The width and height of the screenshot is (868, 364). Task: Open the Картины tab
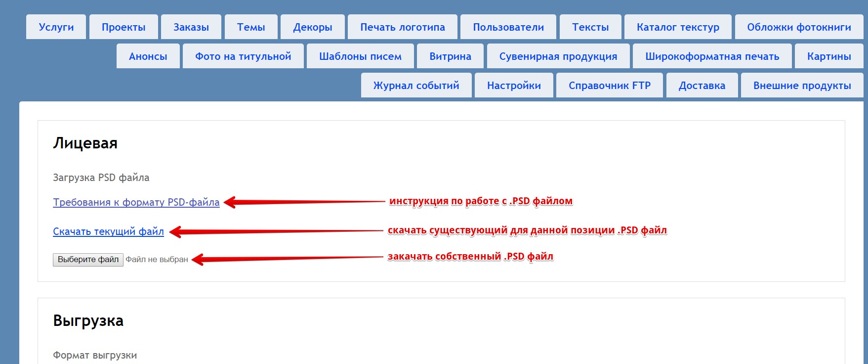[829, 56]
